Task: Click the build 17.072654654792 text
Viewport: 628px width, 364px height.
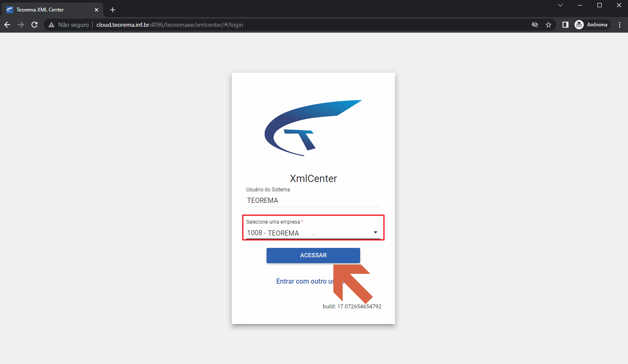Action: [352, 306]
